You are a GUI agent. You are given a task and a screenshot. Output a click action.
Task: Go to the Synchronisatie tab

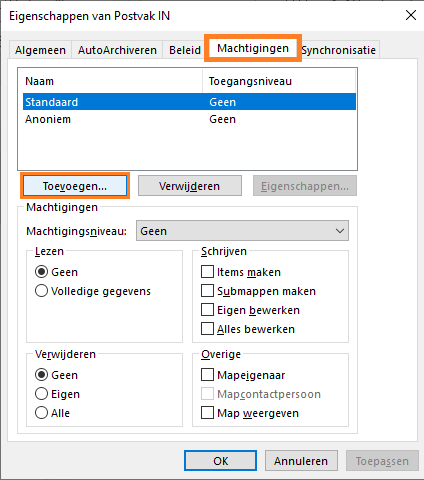point(339,50)
